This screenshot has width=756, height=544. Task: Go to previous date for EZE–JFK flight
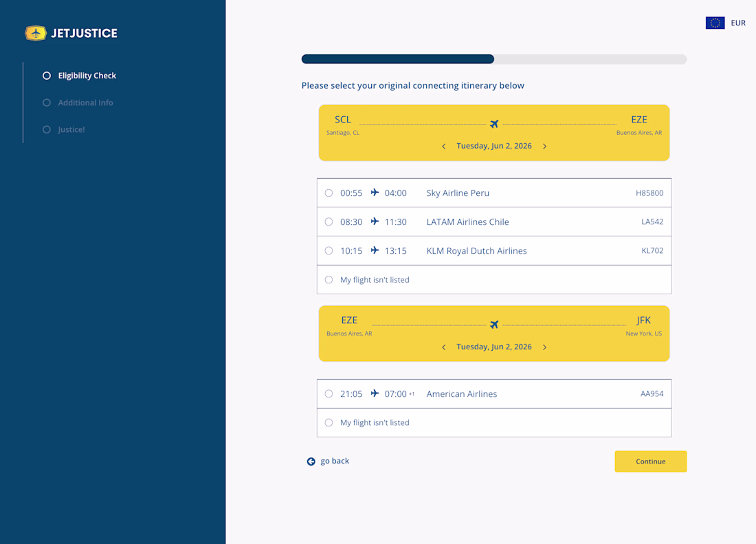pos(444,347)
